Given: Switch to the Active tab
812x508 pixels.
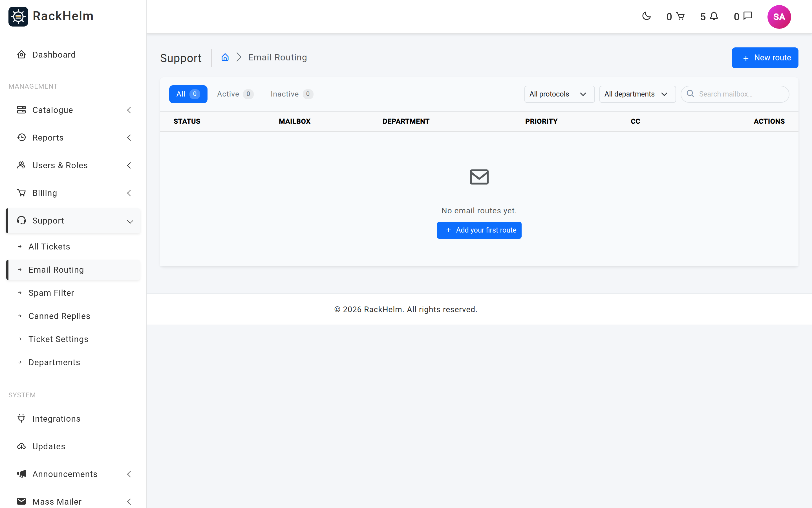Looking at the screenshot, I should (235, 94).
